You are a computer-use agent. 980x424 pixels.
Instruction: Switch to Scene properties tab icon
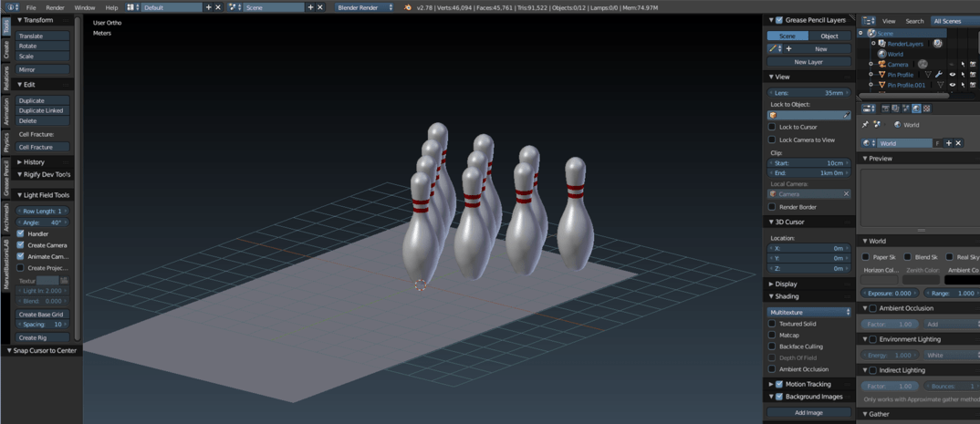coord(905,108)
